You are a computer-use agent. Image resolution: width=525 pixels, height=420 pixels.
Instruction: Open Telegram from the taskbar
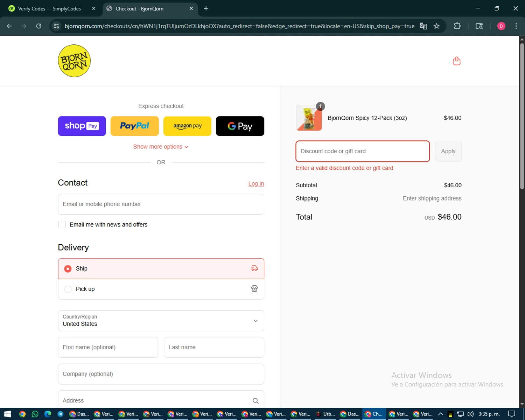coord(60,414)
